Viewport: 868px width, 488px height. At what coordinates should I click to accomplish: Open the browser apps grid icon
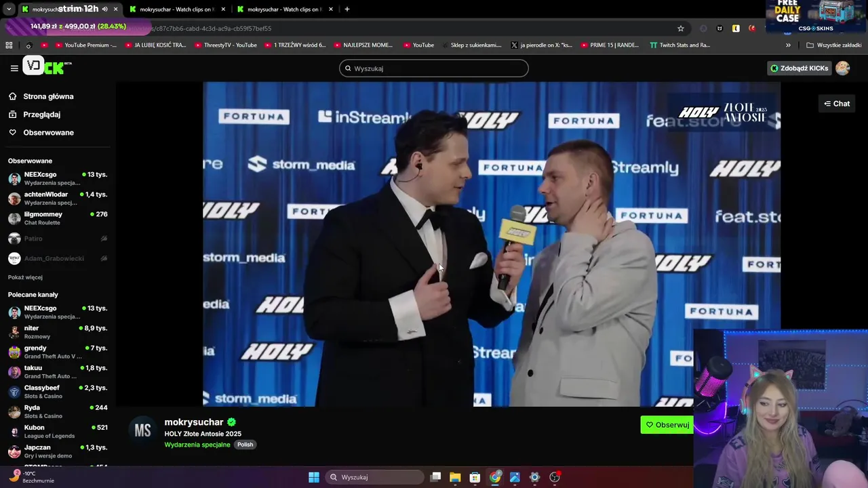tap(9, 45)
